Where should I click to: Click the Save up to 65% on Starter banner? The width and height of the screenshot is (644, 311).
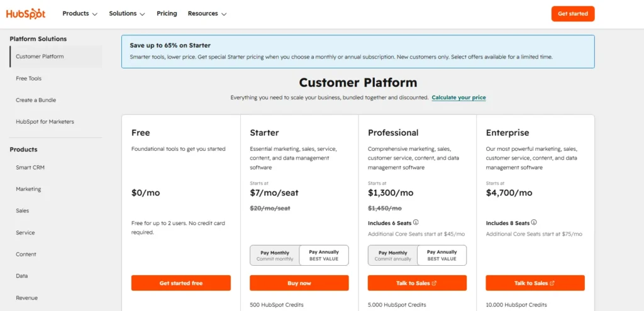358,52
